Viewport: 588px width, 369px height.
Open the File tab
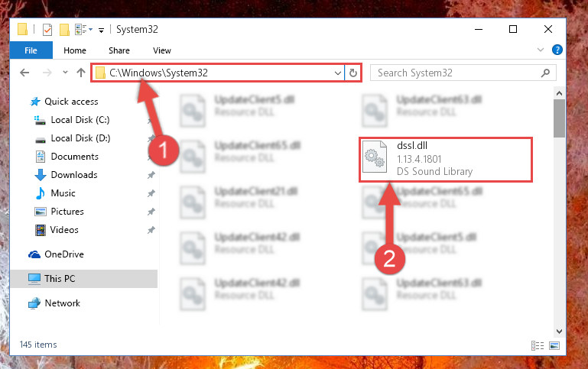pyautogui.click(x=31, y=50)
